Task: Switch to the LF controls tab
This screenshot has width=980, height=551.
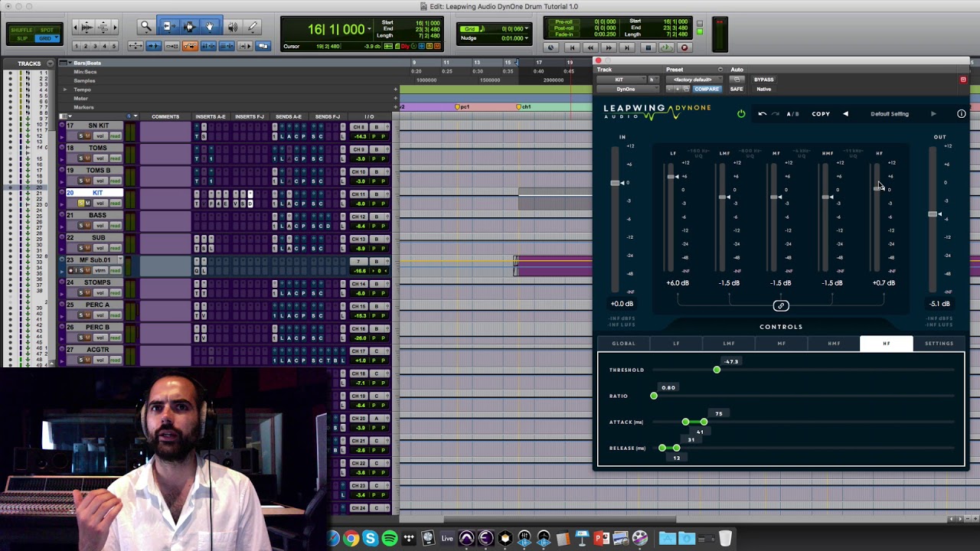Action: (676, 344)
